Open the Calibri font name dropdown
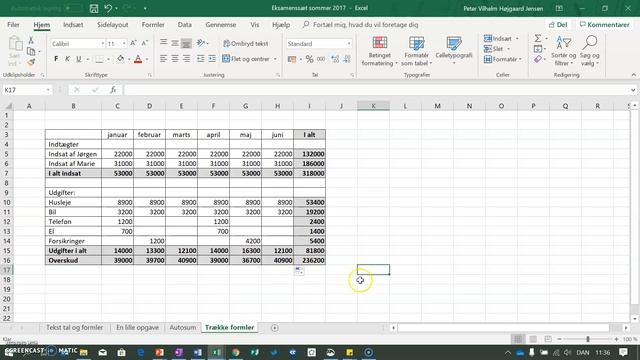640x360 pixels. 102,43
